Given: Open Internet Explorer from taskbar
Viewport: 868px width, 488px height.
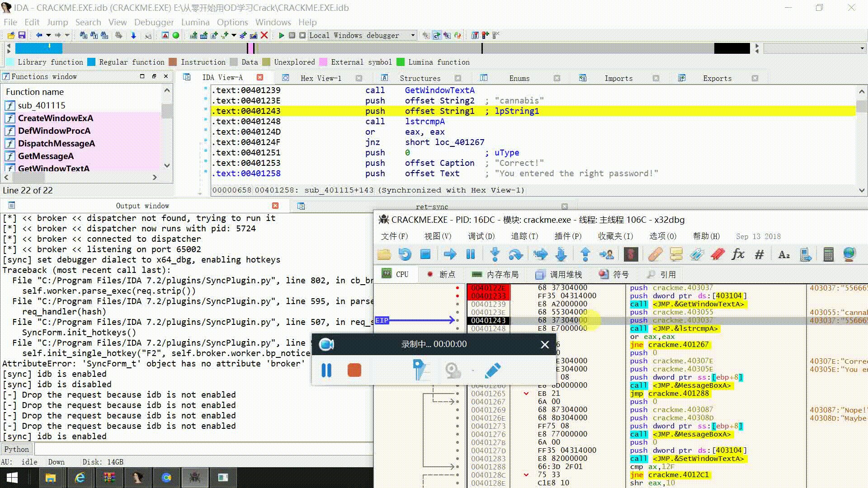Looking at the screenshot, I should point(80,478).
